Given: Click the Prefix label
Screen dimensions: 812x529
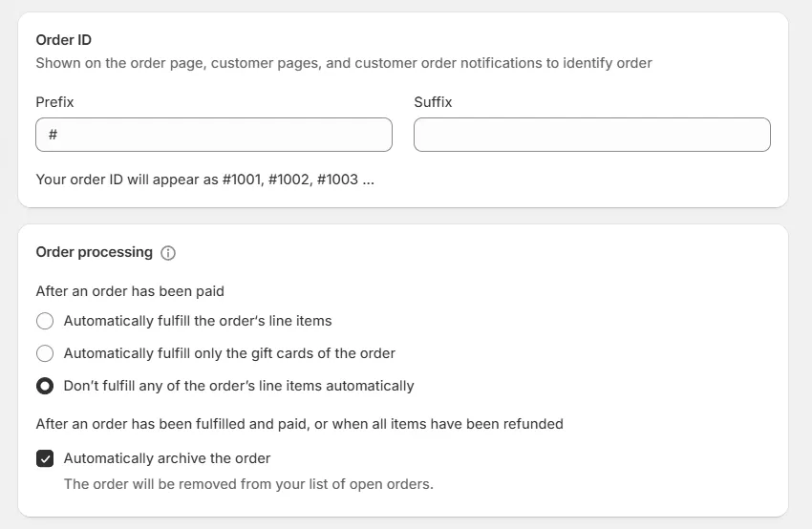Looking at the screenshot, I should [54, 102].
